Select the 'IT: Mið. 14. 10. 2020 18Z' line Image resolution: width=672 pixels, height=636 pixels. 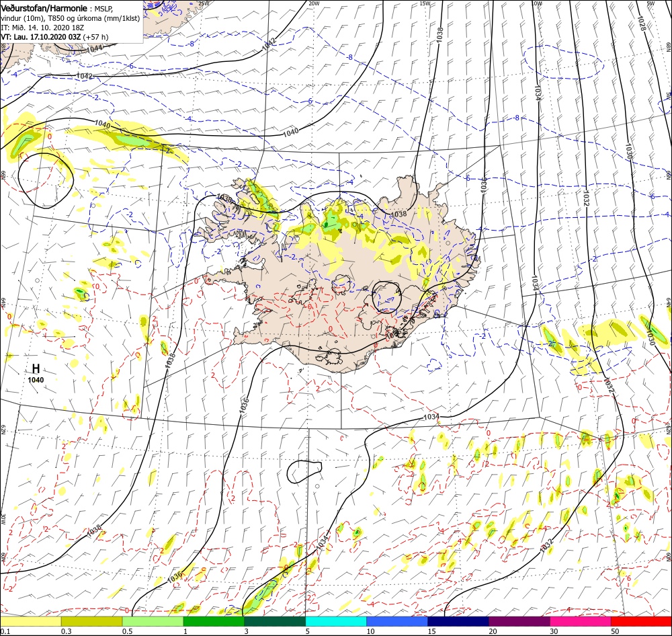point(42,28)
